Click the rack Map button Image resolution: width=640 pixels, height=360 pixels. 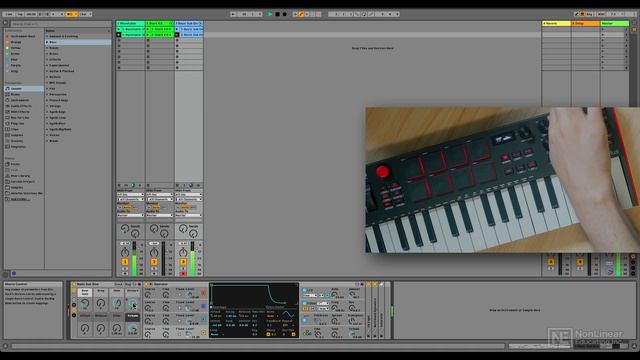click(128, 284)
